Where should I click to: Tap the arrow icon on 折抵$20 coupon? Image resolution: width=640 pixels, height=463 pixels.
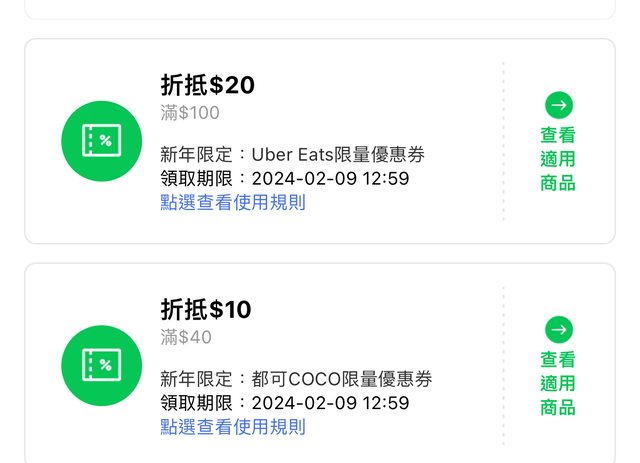[x=558, y=105]
